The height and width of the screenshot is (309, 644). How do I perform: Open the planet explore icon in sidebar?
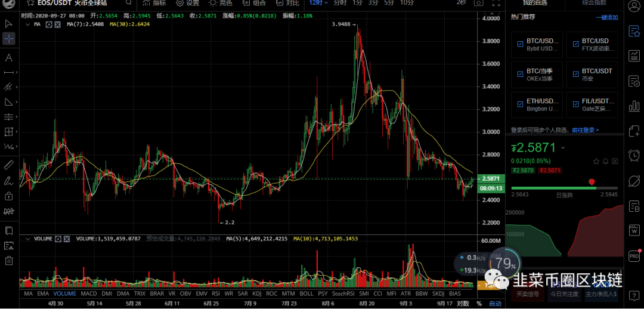click(x=634, y=180)
